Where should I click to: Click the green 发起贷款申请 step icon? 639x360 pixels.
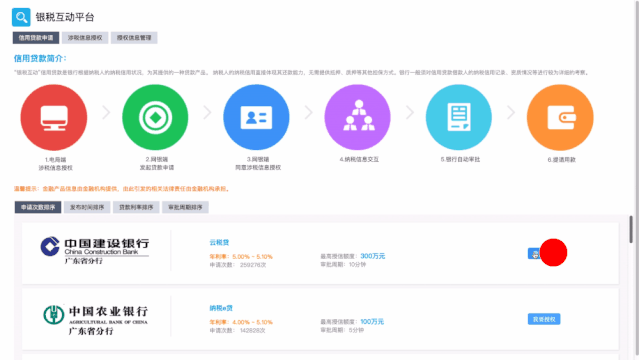[x=155, y=117]
